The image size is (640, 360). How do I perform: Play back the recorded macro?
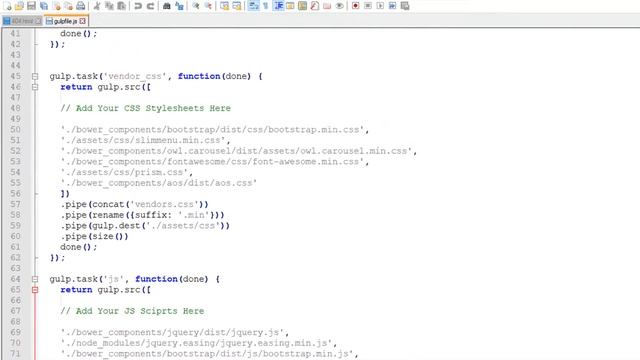[x=380, y=6]
